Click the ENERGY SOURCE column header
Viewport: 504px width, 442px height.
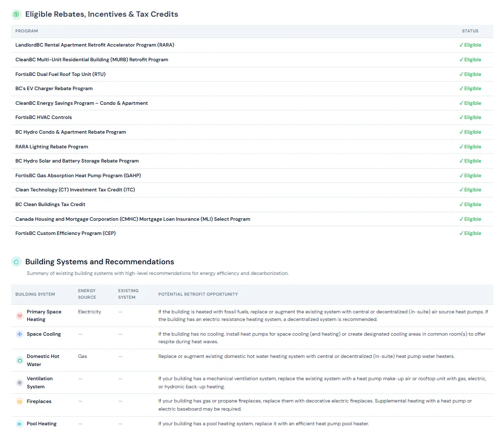pos(87,294)
